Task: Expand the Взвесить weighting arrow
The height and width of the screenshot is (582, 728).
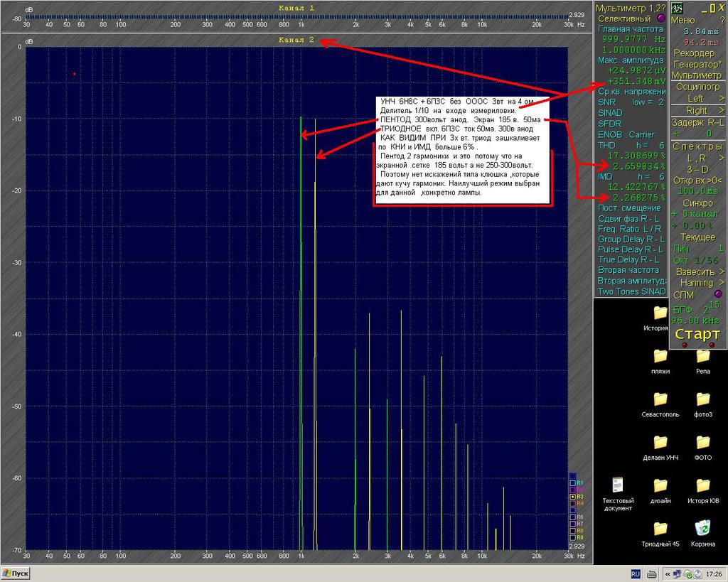Action: click(722, 271)
